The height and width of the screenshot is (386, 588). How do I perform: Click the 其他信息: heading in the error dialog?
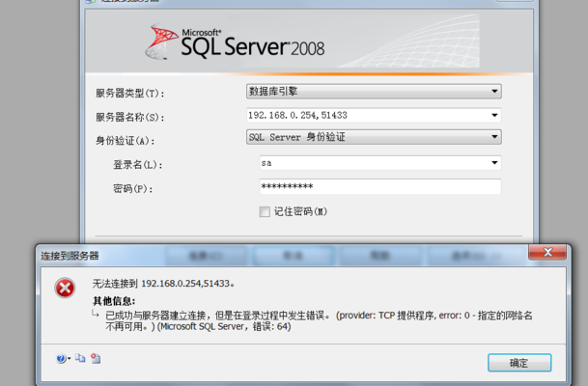(114, 301)
